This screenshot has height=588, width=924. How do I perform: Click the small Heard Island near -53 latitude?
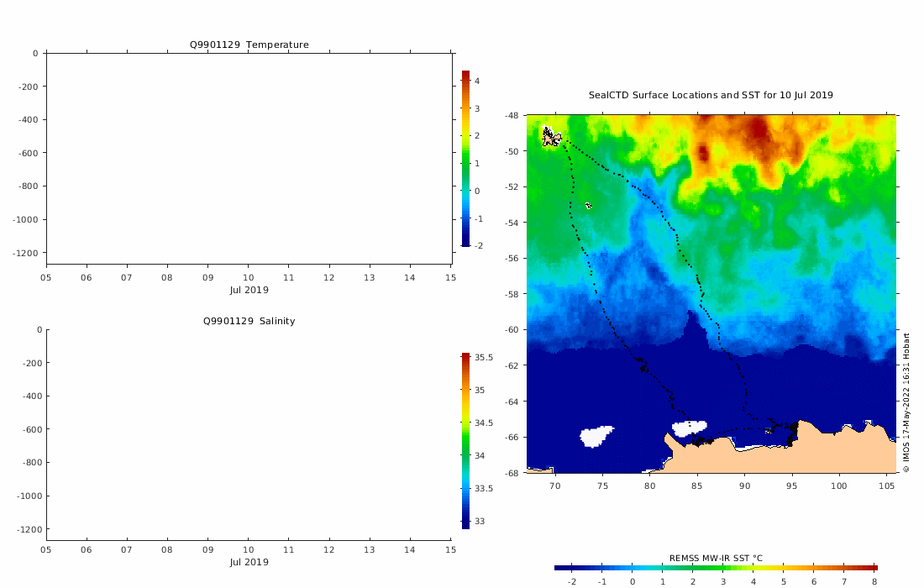click(x=588, y=206)
